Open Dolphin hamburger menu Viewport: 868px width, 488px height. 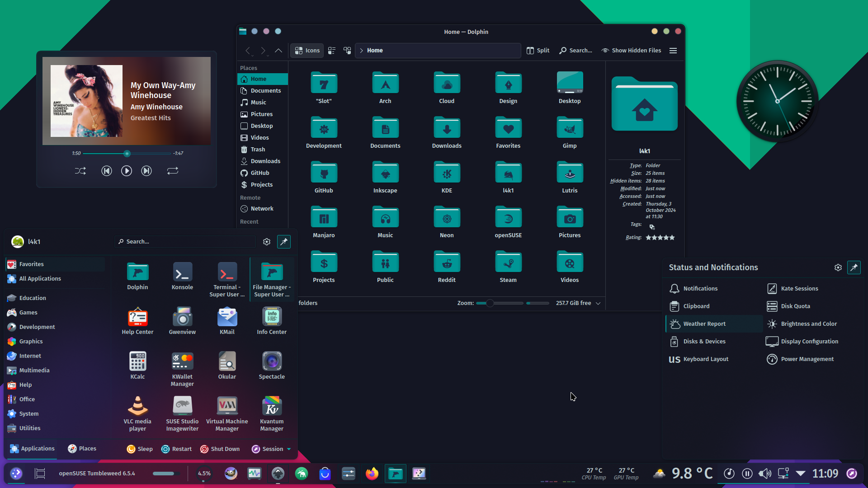[673, 50]
